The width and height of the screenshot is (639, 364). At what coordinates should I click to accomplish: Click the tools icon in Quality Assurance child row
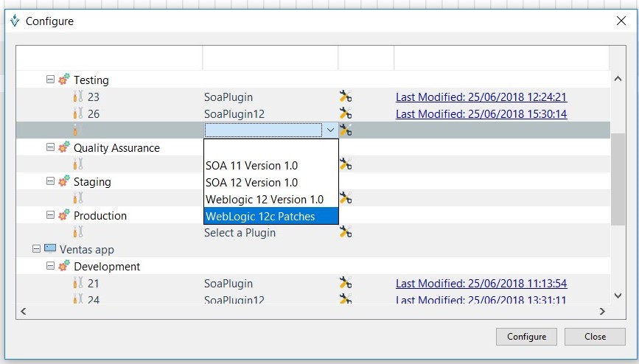click(345, 164)
